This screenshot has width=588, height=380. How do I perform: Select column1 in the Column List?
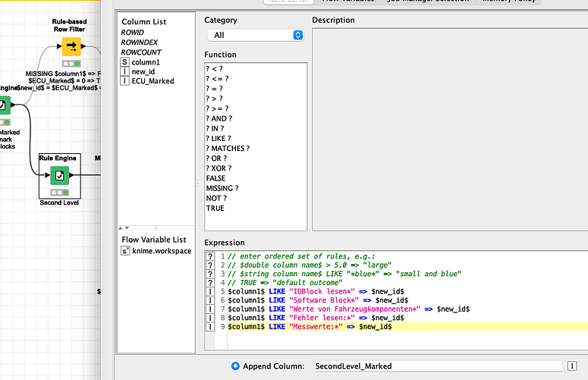pyautogui.click(x=146, y=62)
